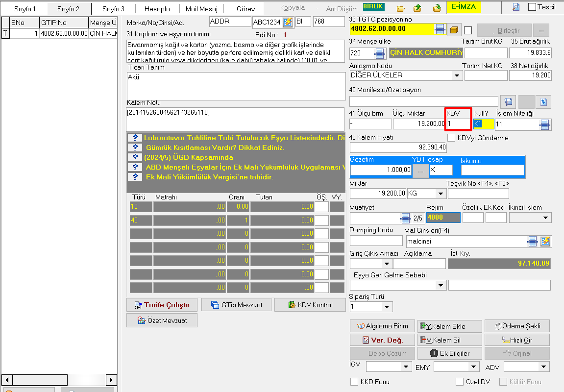564x392 pixels.
Task: Click E-İMZA yellow button
Action: (463, 7)
